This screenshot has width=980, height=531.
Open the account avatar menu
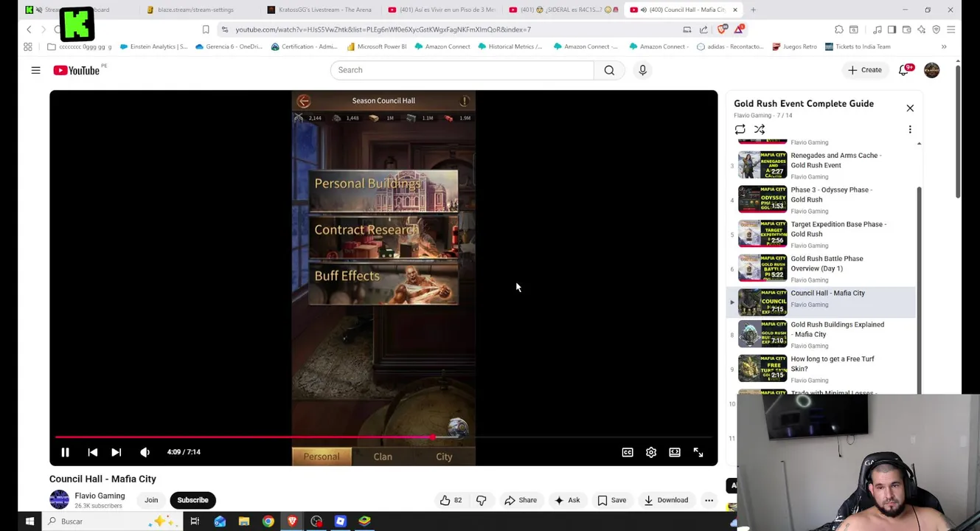(931, 70)
